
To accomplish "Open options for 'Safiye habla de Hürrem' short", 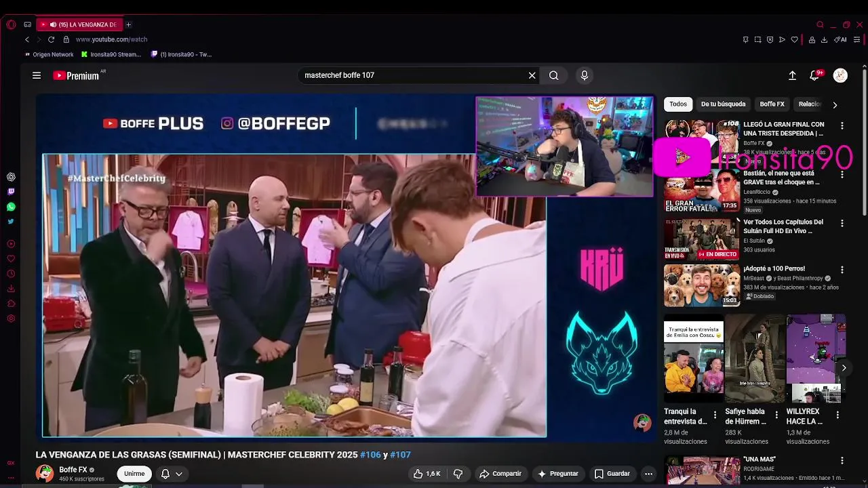I will pos(776,415).
